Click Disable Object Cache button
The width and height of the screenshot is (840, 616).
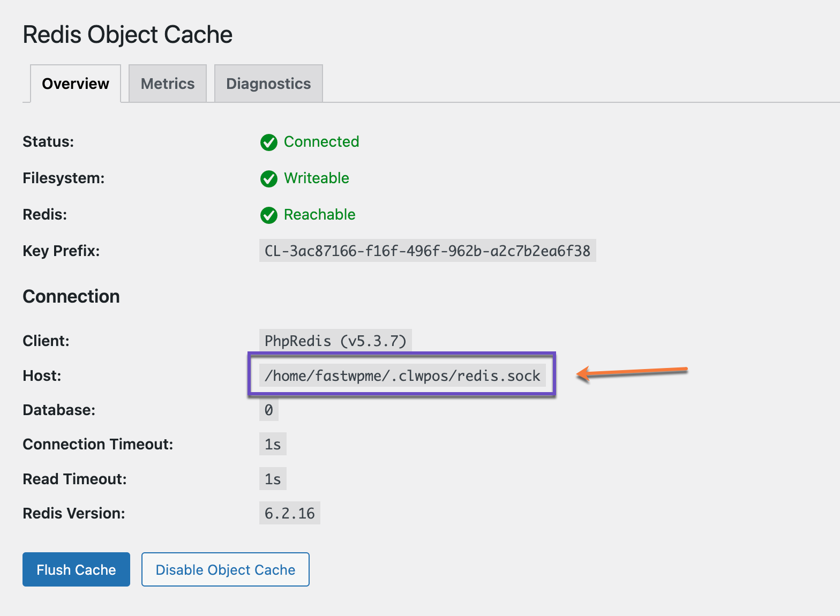(226, 569)
